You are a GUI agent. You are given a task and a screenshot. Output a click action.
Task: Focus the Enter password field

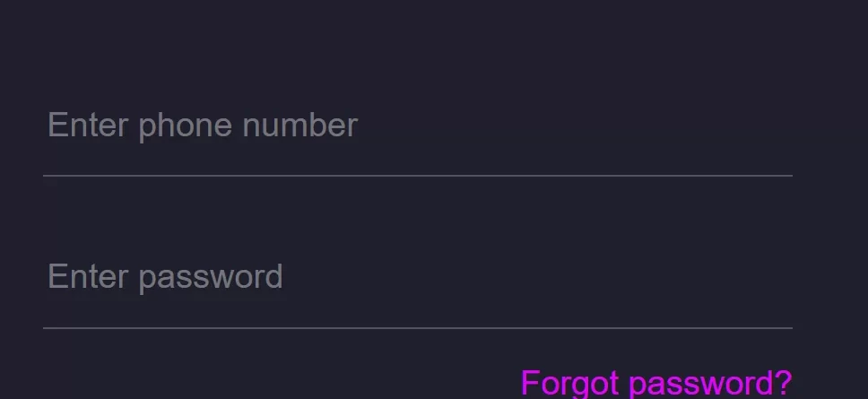tap(417, 277)
